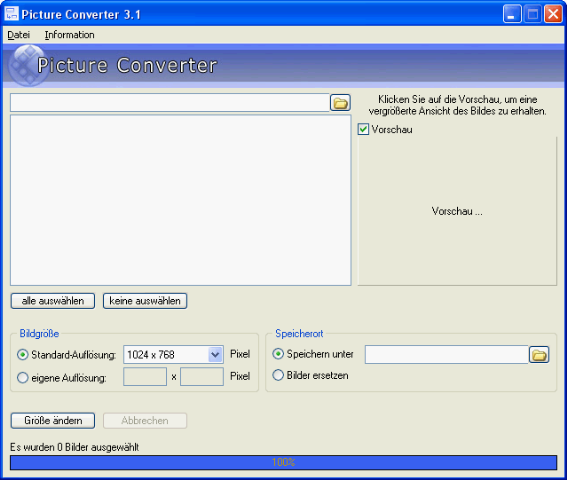Start resizing with Größe ändern button
Image resolution: width=567 pixels, height=480 pixels.
[53, 421]
